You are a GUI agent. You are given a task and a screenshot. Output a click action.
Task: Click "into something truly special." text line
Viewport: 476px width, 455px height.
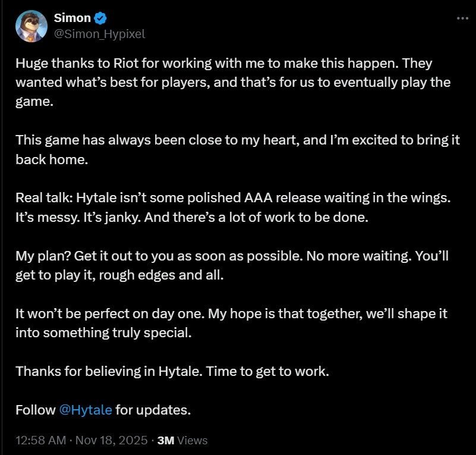(103, 333)
